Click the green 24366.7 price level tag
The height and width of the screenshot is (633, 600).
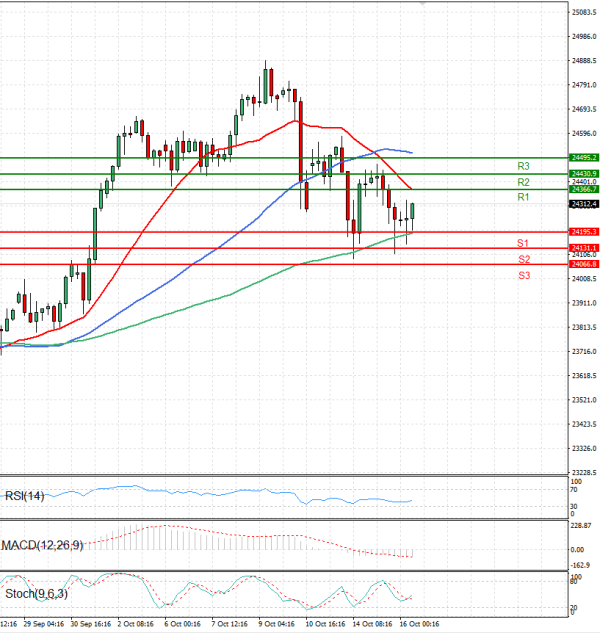[556, 189]
